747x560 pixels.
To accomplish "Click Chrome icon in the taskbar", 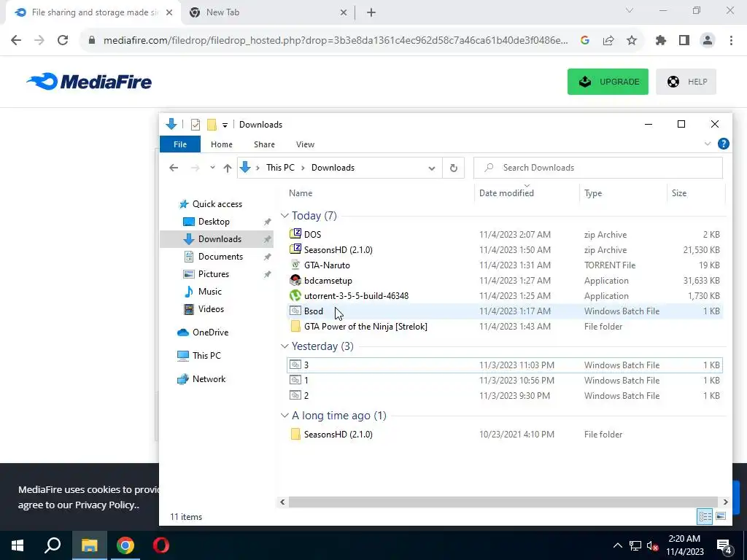I will coord(125,545).
